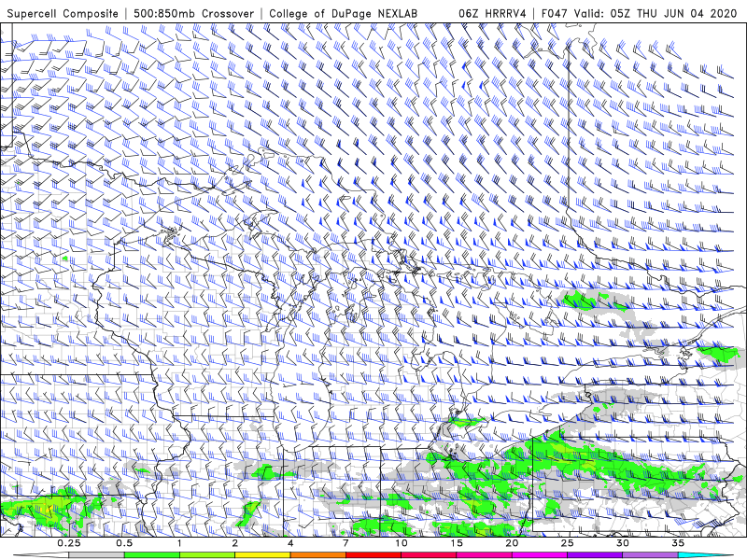Screen dimensions: 747x560
Task: Select the legend value 15
Action: coord(457,543)
